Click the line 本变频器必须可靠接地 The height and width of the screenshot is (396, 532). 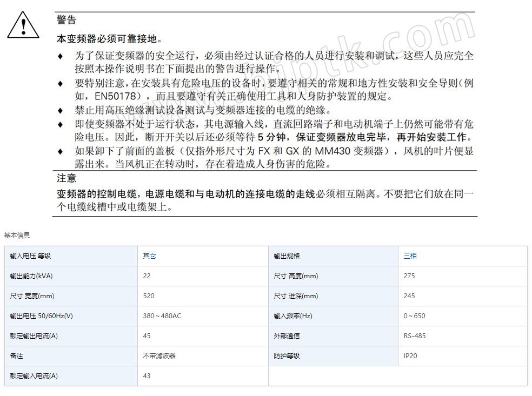[109, 39]
